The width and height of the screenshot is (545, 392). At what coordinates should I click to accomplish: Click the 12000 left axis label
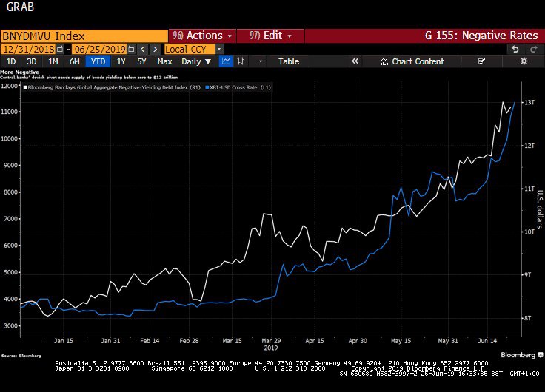pos(9,86)
